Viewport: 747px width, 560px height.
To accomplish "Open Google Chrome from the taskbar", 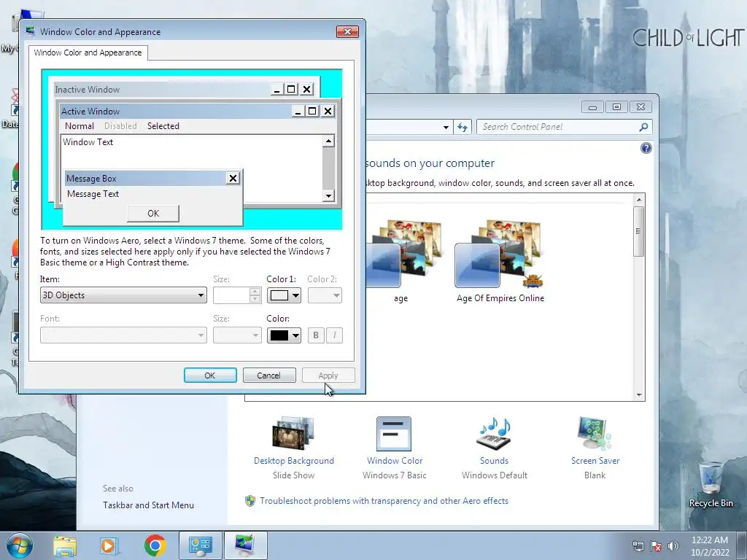I will pyautogui.click(x=155, y=546).
